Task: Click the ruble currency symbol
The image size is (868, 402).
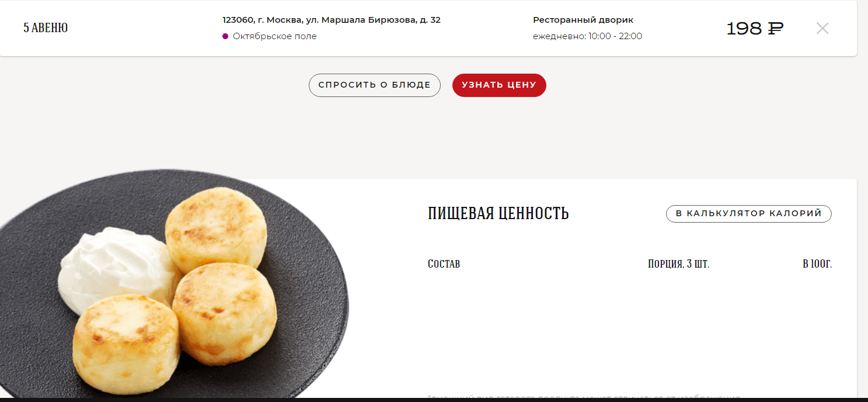Action: (775, 28)
